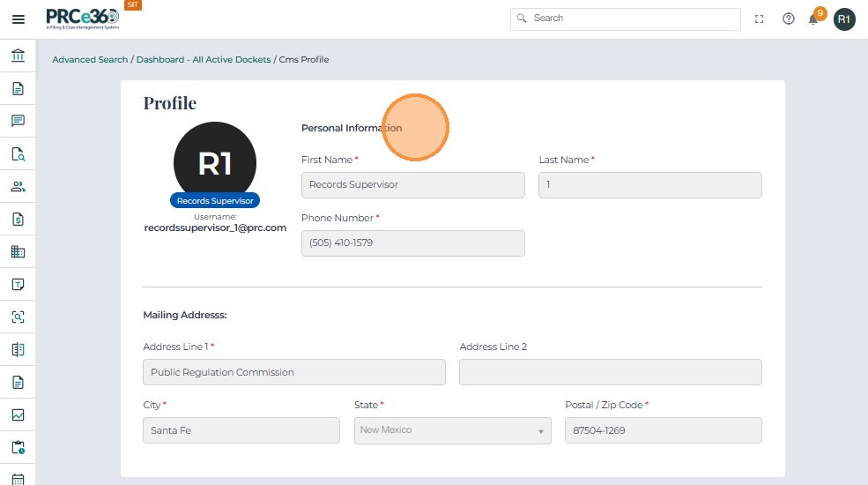Open the users group sidebar icon
Screen dimensions: 868x485
[x=18, y=186]
